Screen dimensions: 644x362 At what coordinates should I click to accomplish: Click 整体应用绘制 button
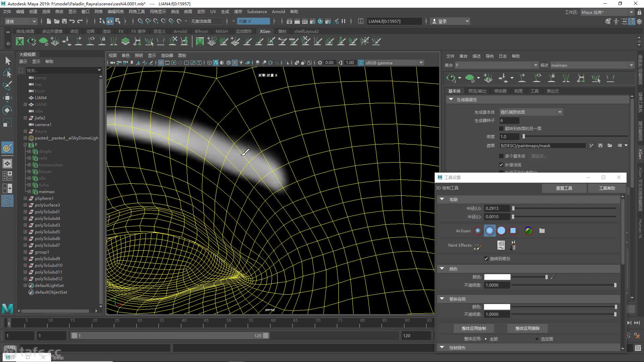pyautogui.click(x=474, y=328)
